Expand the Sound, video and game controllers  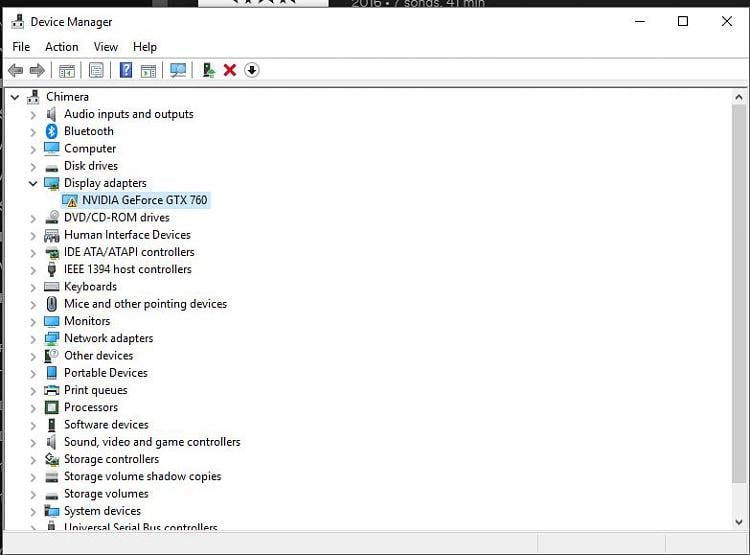(33, 443)
